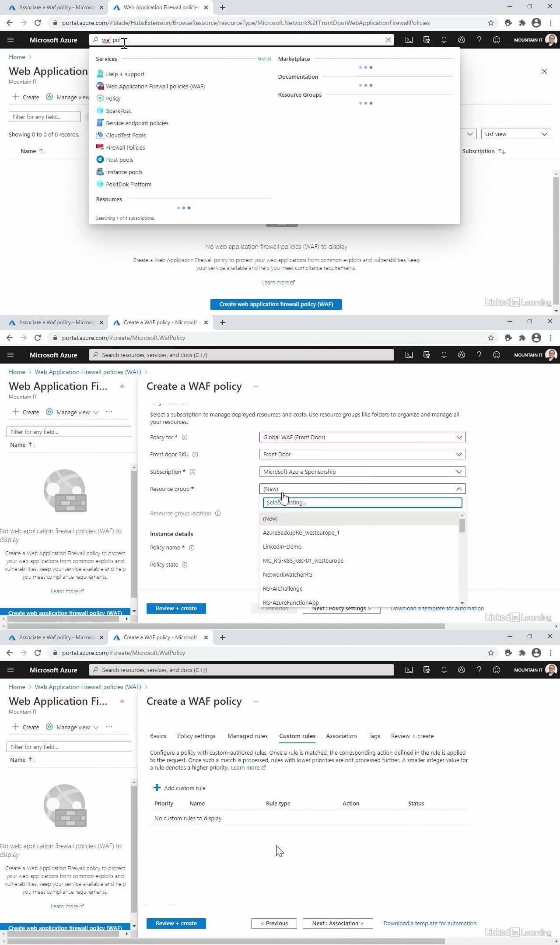Go to the Tags tab
This screenshot has width=560, height=945.
[x=374, y=736]
